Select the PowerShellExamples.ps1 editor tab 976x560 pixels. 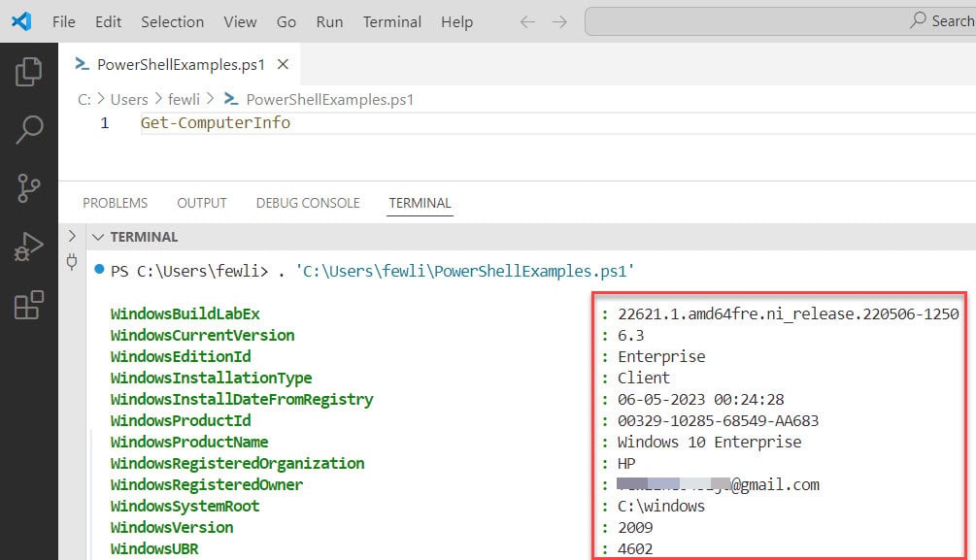pos(181,64)
